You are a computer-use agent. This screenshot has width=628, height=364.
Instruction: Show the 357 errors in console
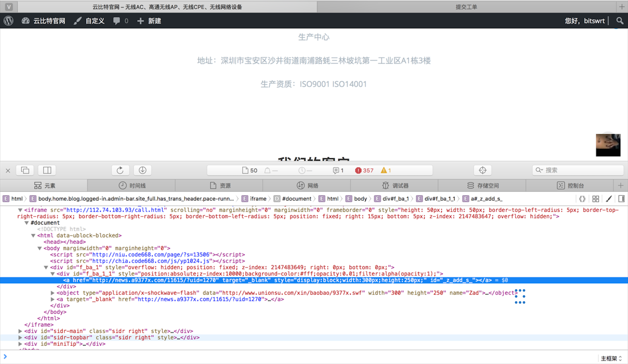tap(364, 170)
